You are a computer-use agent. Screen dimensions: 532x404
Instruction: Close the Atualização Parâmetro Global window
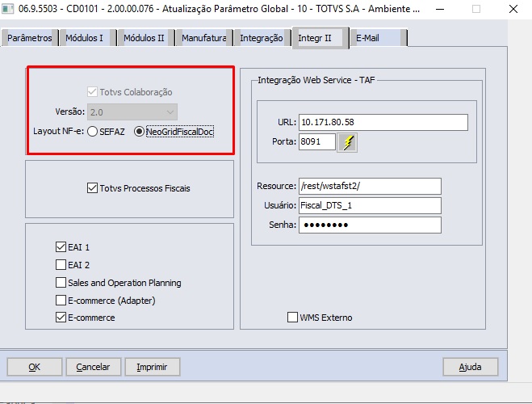513,9
